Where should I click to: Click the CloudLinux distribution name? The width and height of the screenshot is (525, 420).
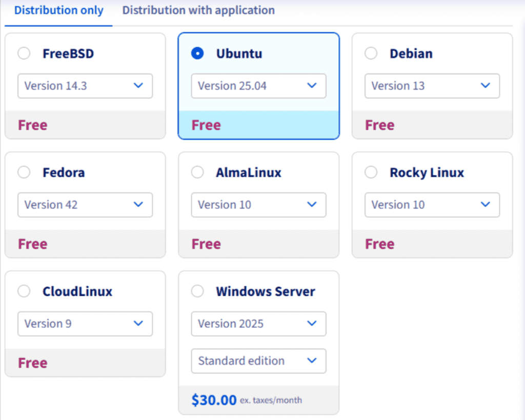click(x=77, y=291)
